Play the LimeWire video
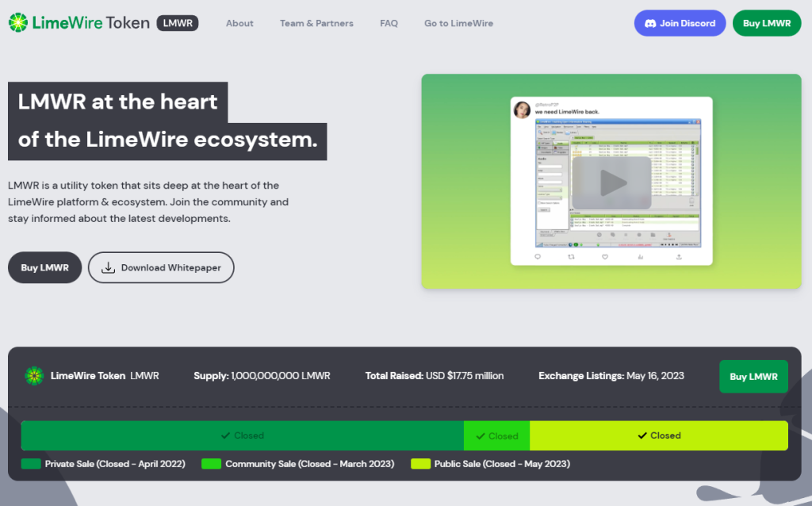 pyautogui.click(x=611, y=183)
